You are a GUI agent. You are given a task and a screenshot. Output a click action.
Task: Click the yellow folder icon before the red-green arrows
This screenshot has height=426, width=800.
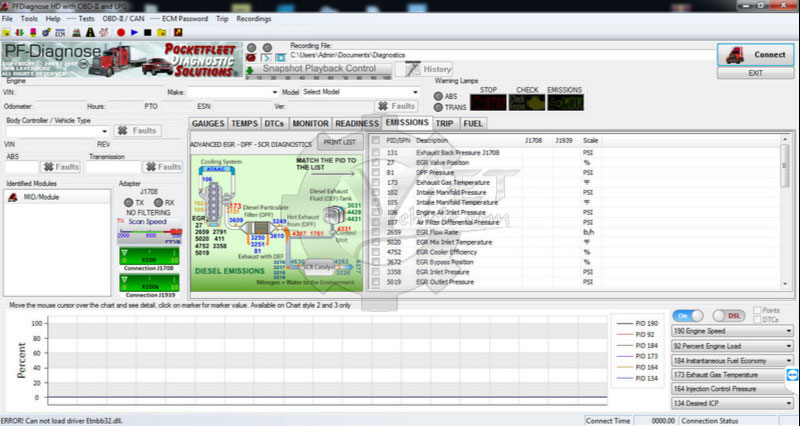coord(6,33)
